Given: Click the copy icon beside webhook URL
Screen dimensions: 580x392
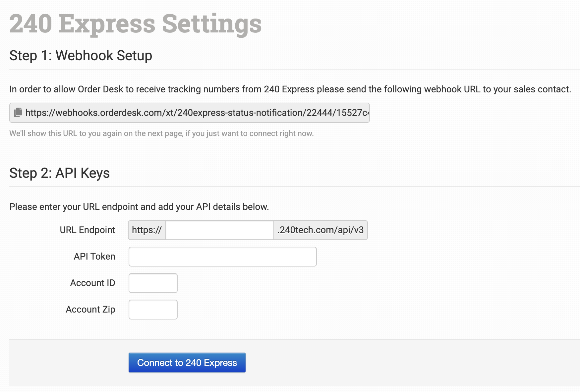Looking at the screenshot, I should point(18,113).
